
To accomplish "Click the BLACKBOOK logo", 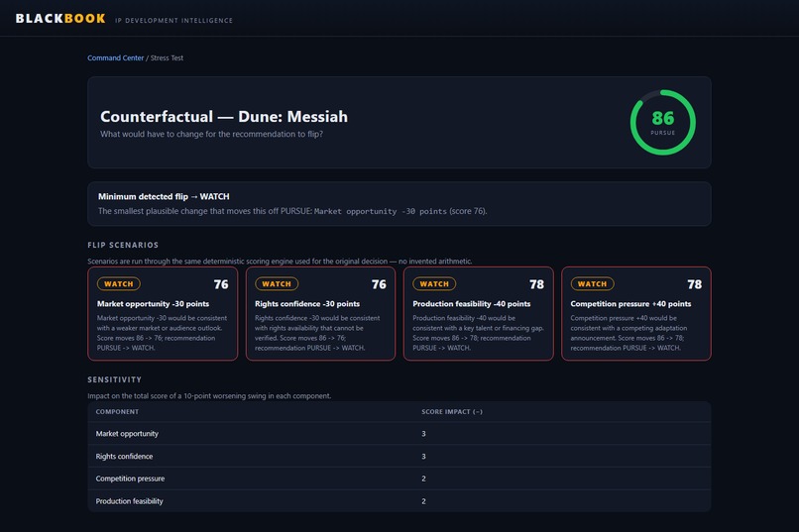I will click(60, 18).
